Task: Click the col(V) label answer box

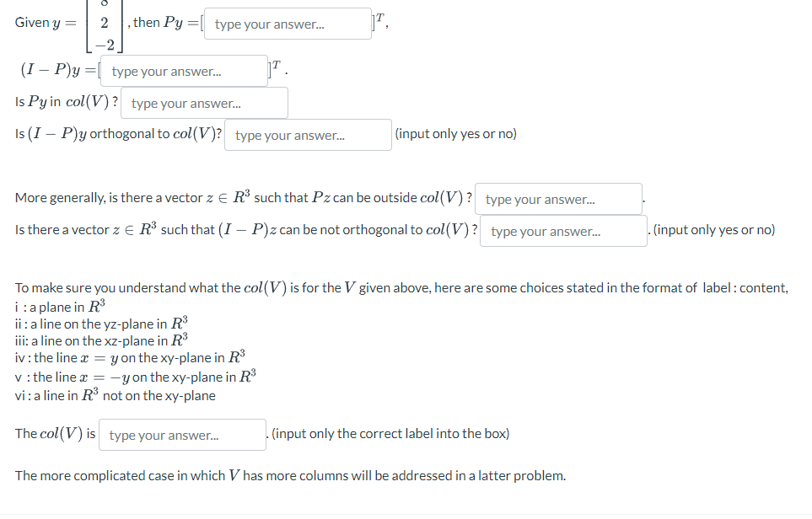Action: (x=182, y=434)
